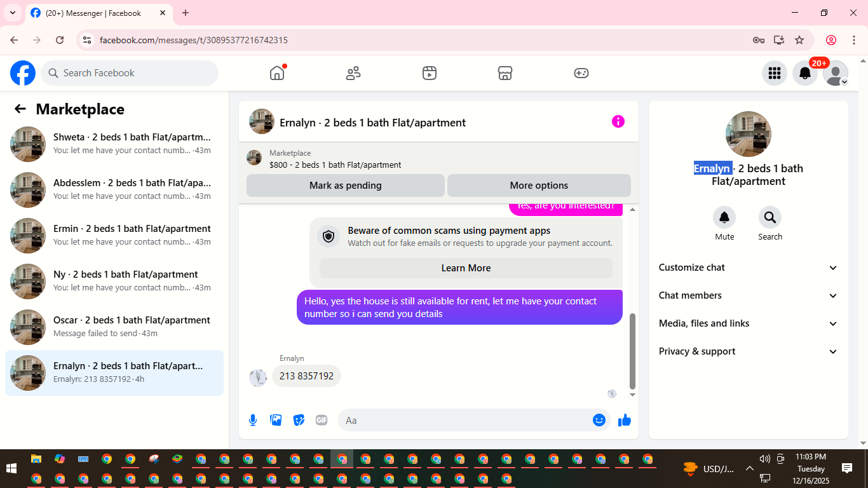Viewport: 868px width, 488px height.
Task: Open the Marketplace storefront icon in top navigation
Action: (505, 73)
